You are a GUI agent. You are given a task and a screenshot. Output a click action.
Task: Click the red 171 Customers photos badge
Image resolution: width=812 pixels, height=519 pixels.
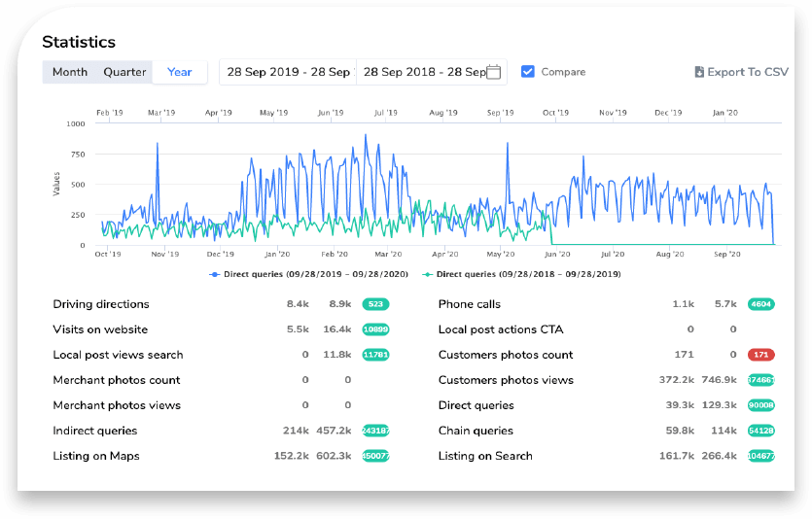(x=761, y=355)
